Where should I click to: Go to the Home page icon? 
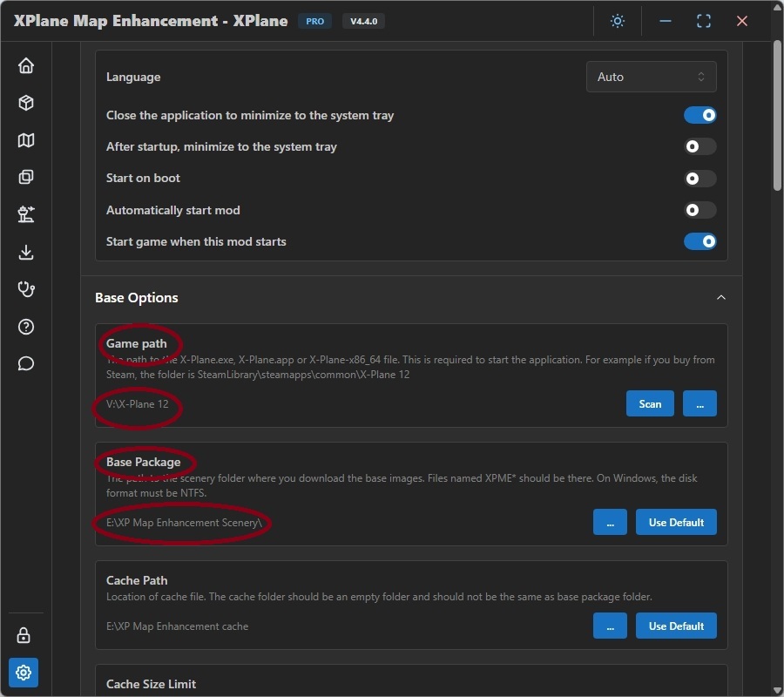pos(26,65)
